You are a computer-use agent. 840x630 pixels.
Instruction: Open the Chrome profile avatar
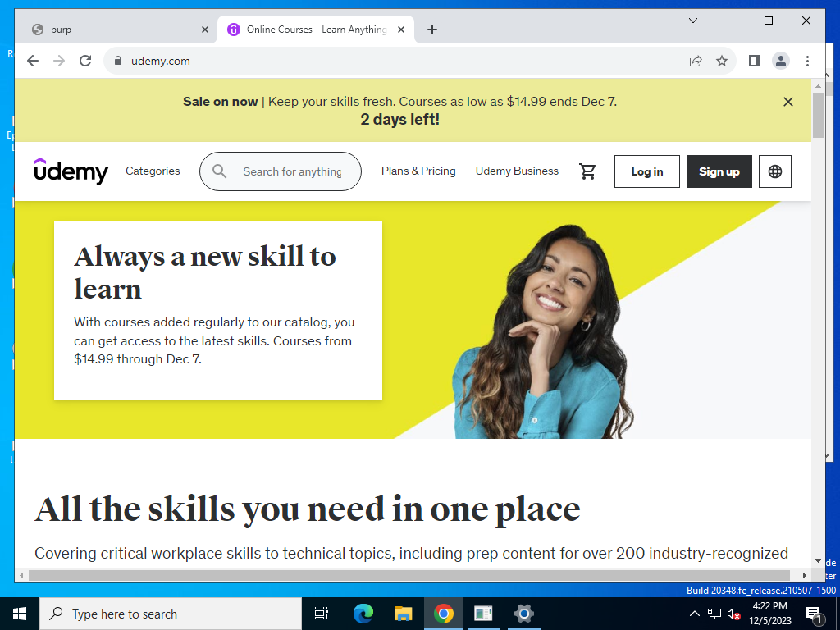pos(781,61)
